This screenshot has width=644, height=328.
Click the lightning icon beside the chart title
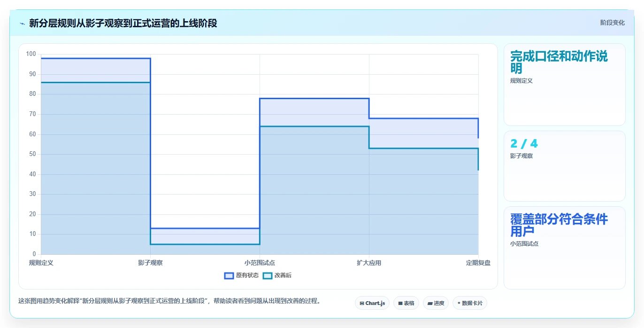coord(22,23)
